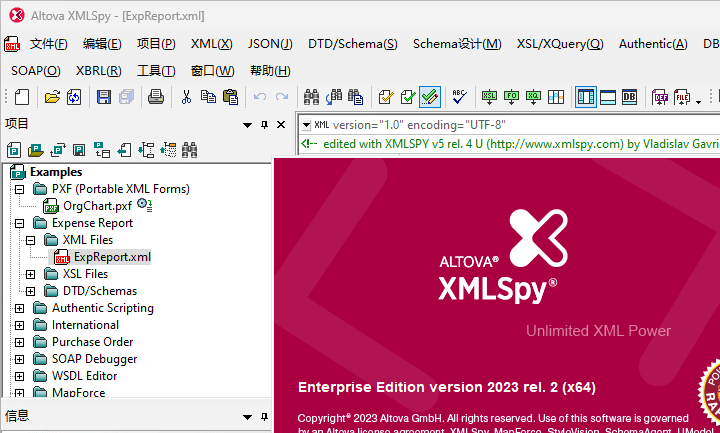The image size is (720, 433).
Task: Expand the XSL Files folder
Action: 30,274
